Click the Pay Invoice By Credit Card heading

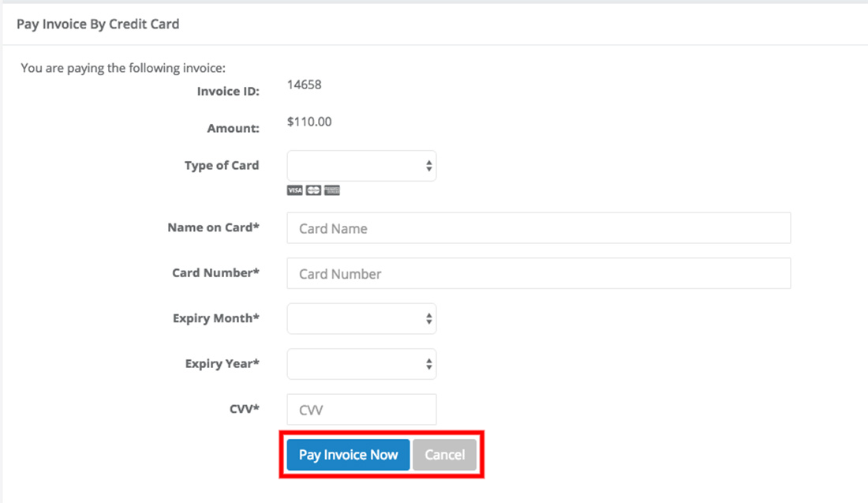tap(98, 24)
